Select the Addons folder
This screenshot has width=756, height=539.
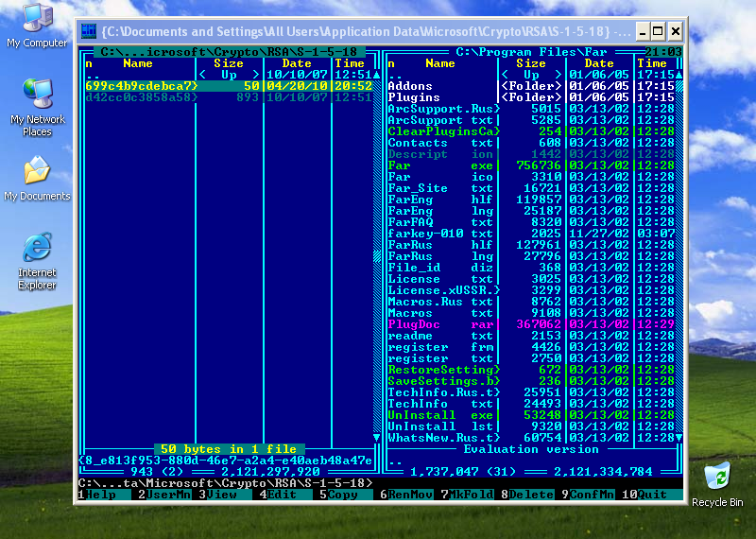(531, 86)
